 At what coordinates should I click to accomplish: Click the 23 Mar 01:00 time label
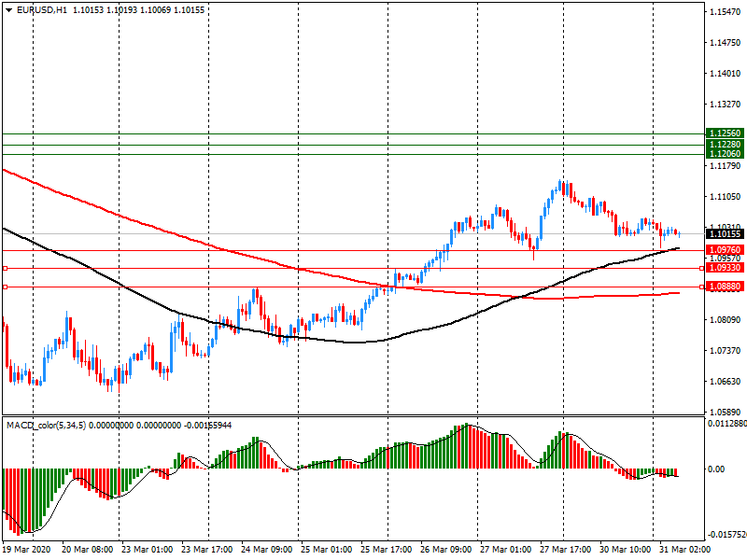tap(147, 550)
